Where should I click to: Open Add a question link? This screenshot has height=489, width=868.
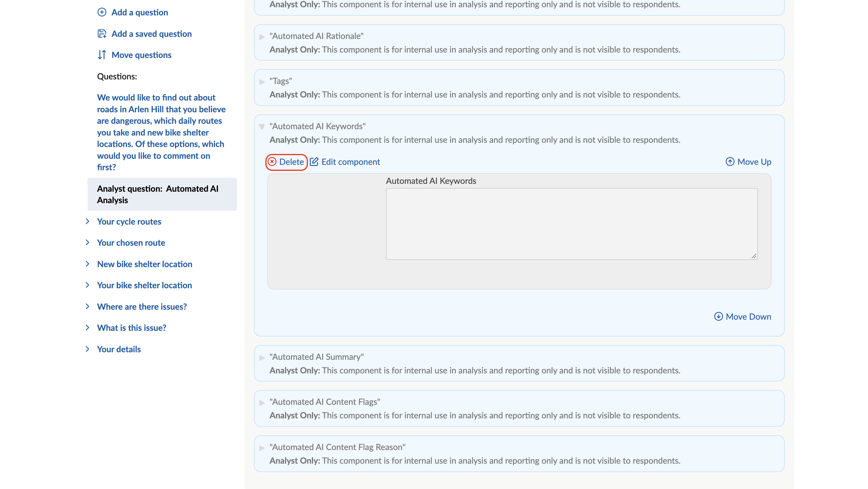pyautogui.click(x=140, y=12)
